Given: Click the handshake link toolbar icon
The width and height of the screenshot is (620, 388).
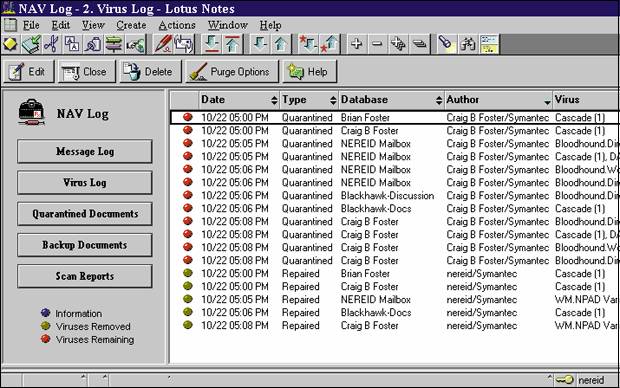Looking at the screenshot, I should (x=135, y=44).
